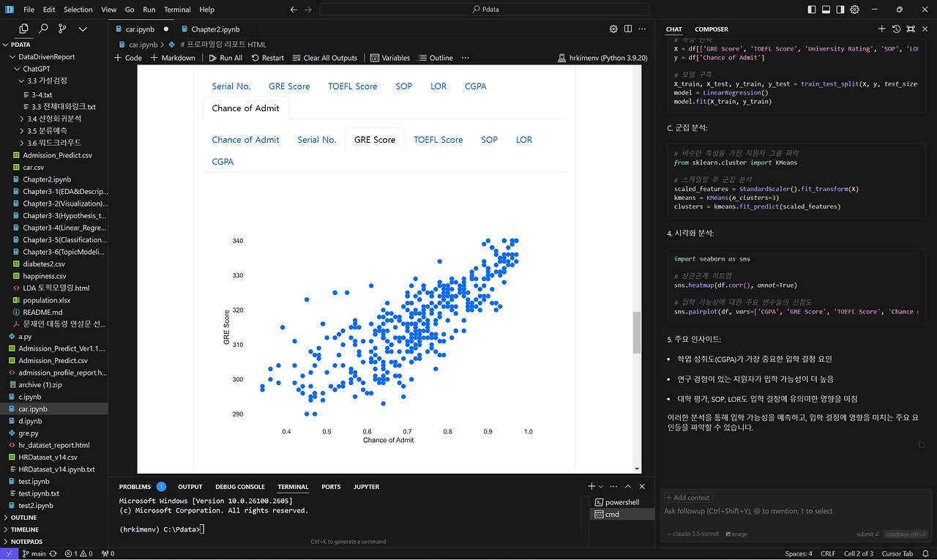Screen dimensions: 937x560
Task: Add a new Markdown cell
Action: click(x=173, y=58)
